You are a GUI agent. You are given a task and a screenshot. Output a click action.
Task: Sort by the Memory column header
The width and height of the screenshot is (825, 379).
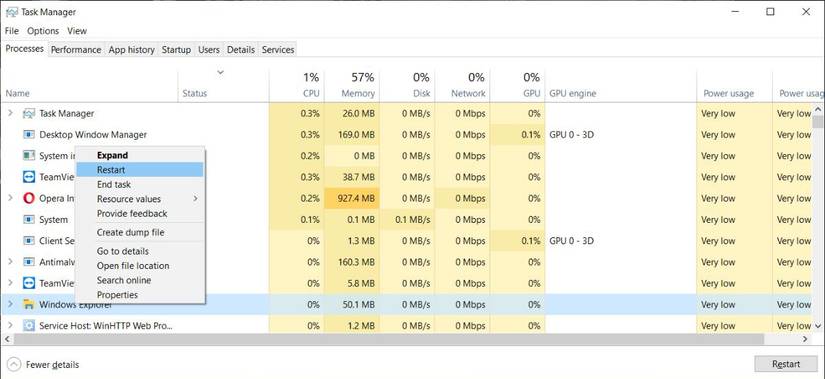point(352,85)
